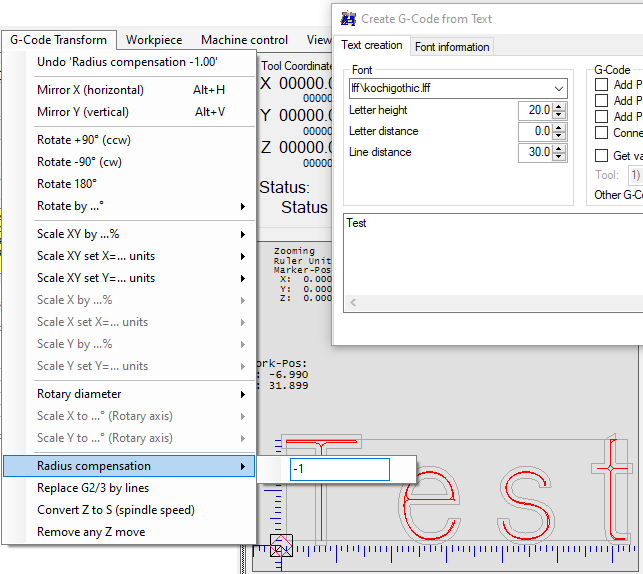The image size is (643, 574).
Task: Tick the topmost 'Add P' checkbox
Action: [602, 85]
